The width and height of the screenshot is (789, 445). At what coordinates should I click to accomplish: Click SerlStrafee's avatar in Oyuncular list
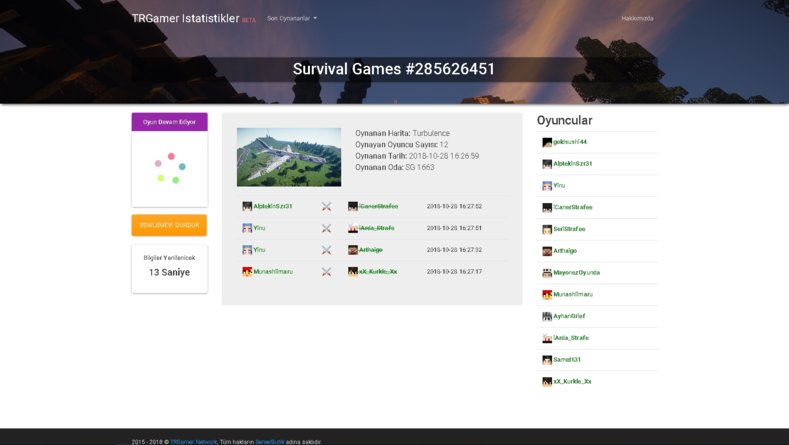547,230
